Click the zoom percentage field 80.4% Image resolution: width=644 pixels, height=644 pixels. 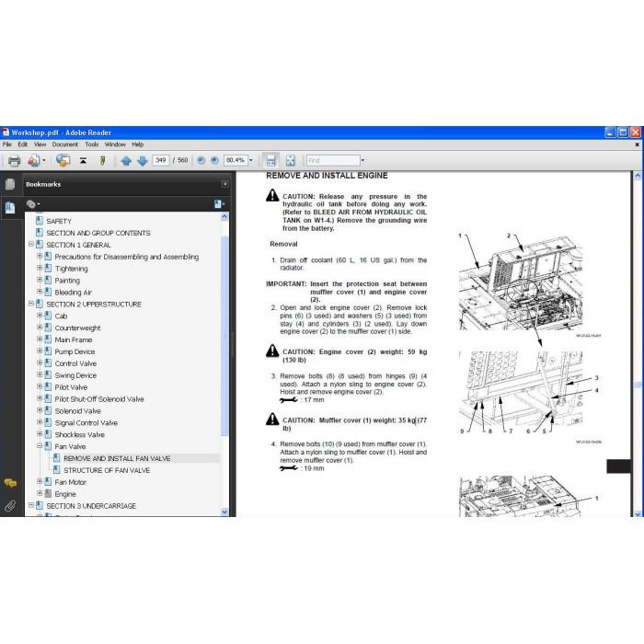(x=236, y=160)
